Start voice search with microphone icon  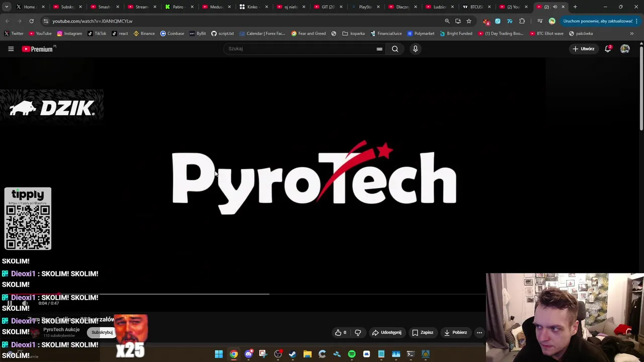[415, 49]
